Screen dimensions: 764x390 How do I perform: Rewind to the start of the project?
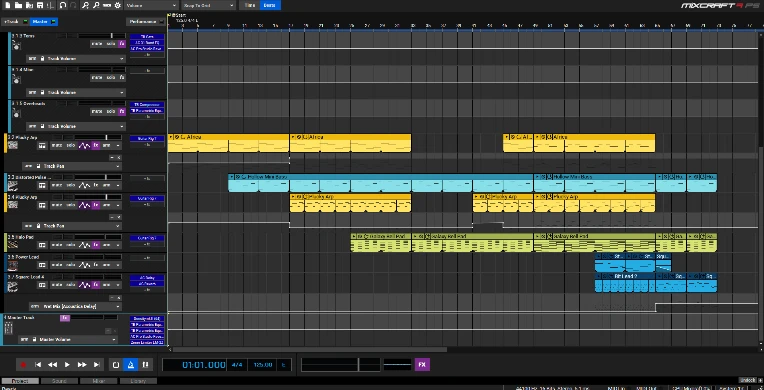point(38,365)
